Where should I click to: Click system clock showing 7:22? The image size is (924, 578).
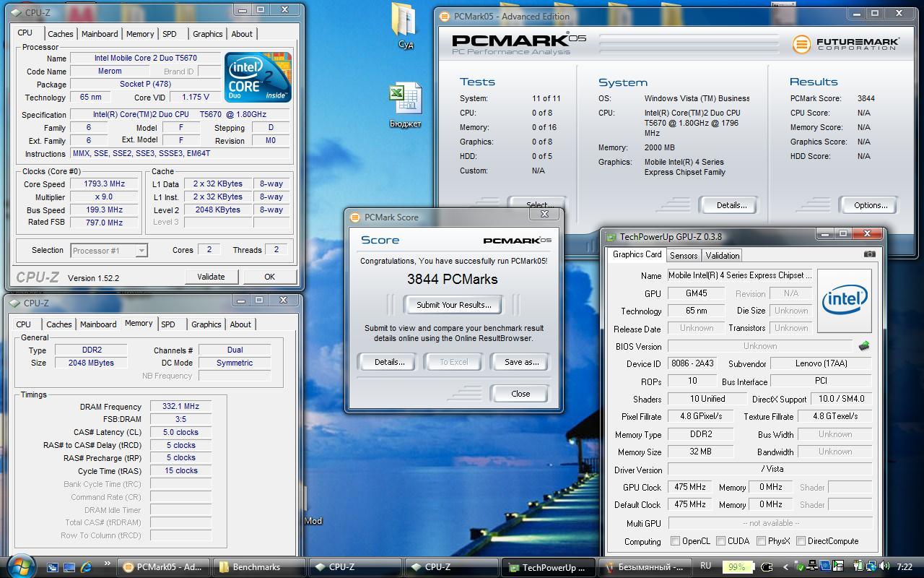pos(904,567)
